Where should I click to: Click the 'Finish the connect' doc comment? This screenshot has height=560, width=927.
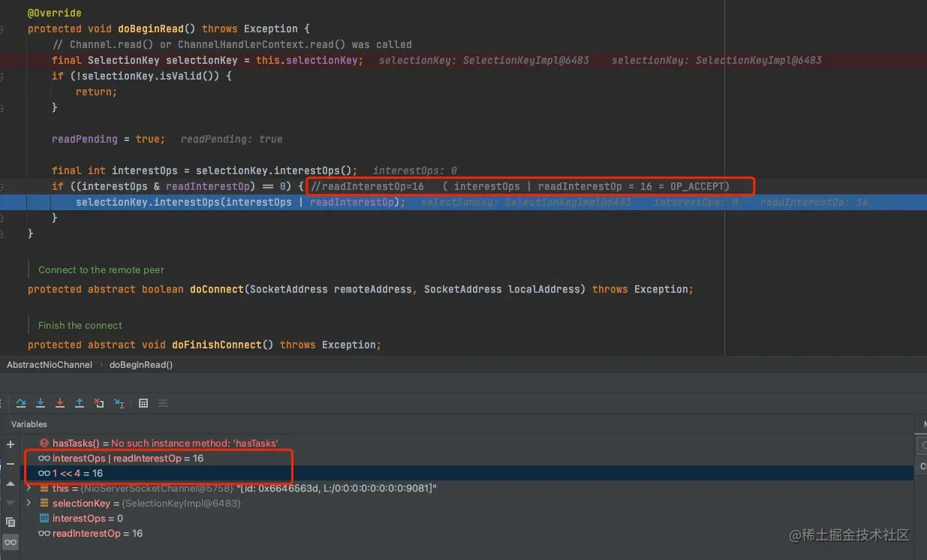(x=80, y=325)
